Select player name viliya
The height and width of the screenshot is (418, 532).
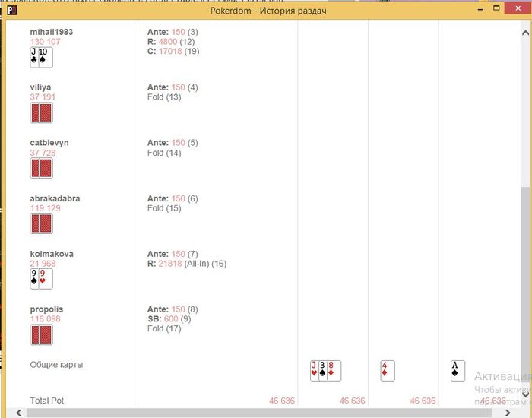pos(40,87)
